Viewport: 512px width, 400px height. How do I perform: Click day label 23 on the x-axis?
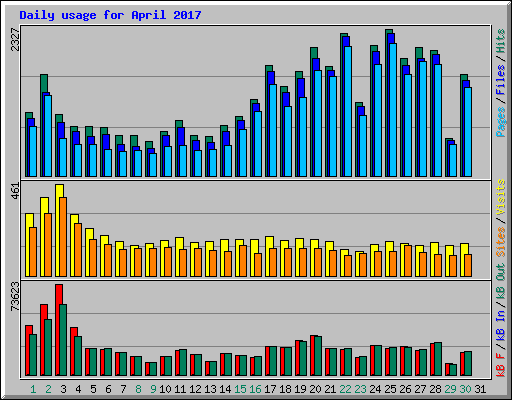pos(360,389)
